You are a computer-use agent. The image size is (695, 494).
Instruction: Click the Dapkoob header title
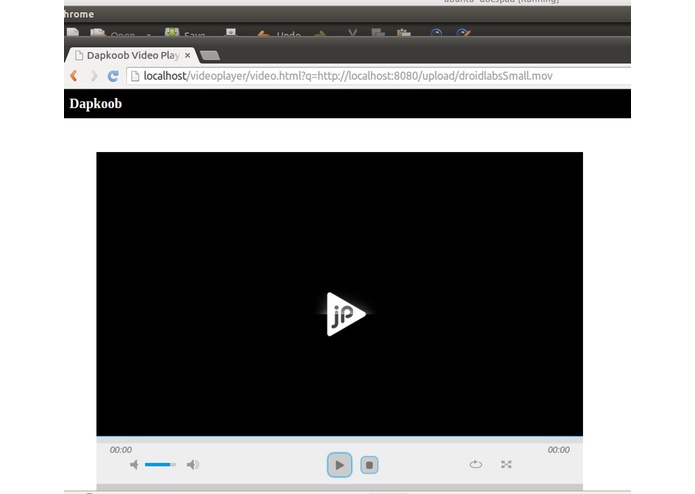(96, 103)
